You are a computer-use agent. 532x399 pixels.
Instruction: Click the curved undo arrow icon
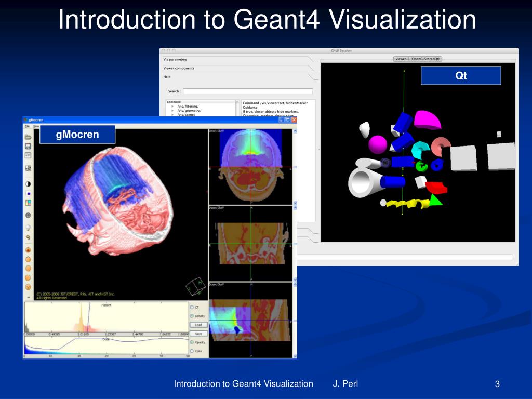[28, 237]
